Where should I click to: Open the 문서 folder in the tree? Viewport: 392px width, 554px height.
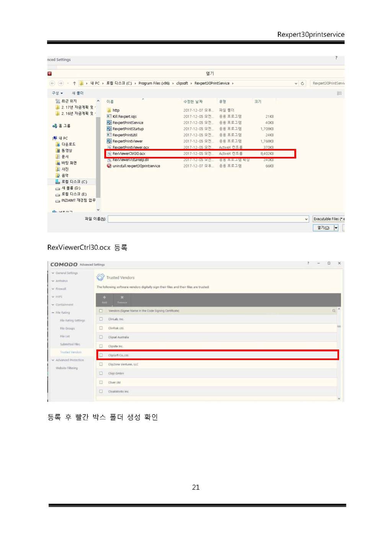[62, 157]
